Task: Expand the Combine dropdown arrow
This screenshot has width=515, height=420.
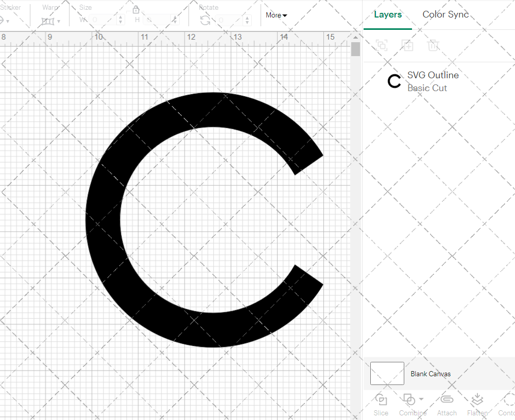Action: pyautogui.click(x=421, y=399)
